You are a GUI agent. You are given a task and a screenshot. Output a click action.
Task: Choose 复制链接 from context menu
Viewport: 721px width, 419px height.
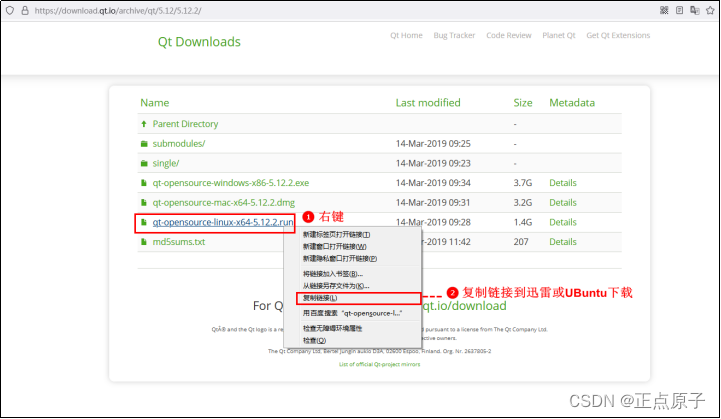tap(358, 298)
